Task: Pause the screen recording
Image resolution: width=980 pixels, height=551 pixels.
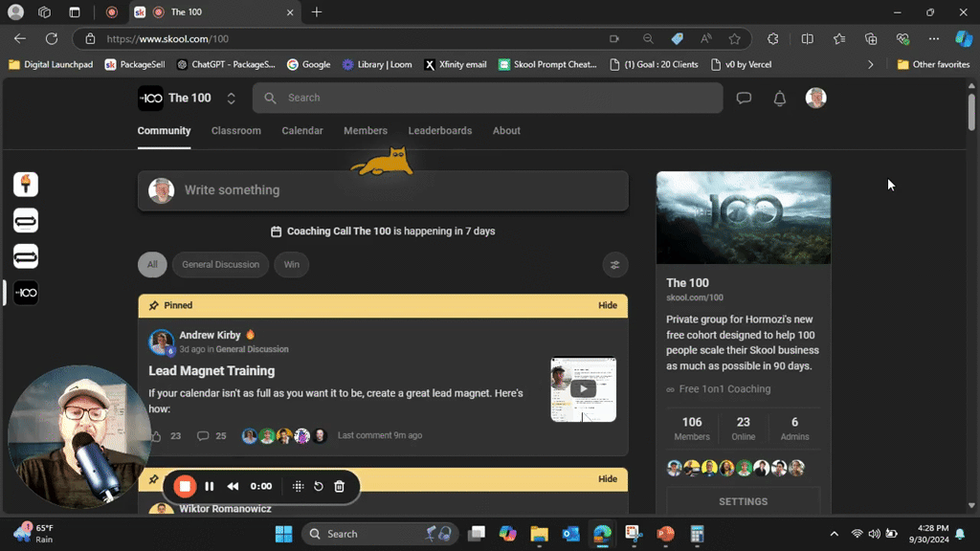Action: pos(210,486)
